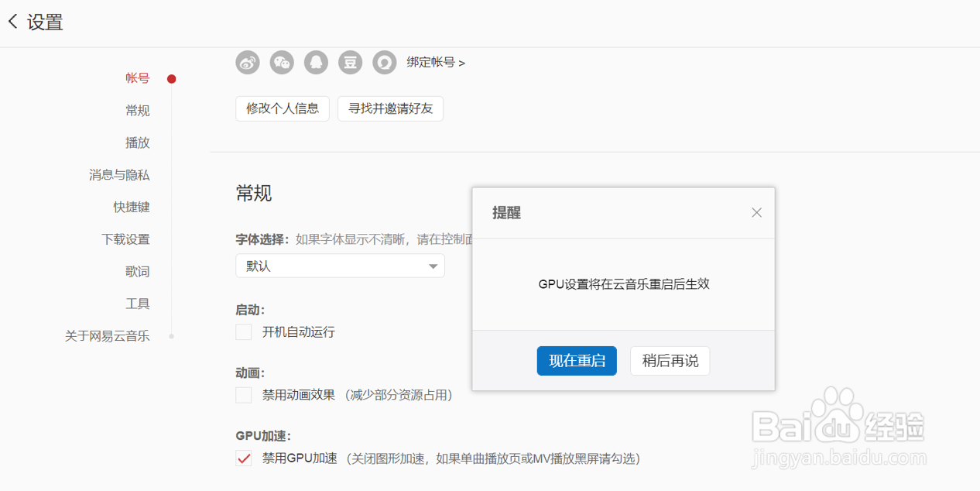Click the 修改个人信息 button
Screen dimensions: 980x491
[x=283, y=108]
